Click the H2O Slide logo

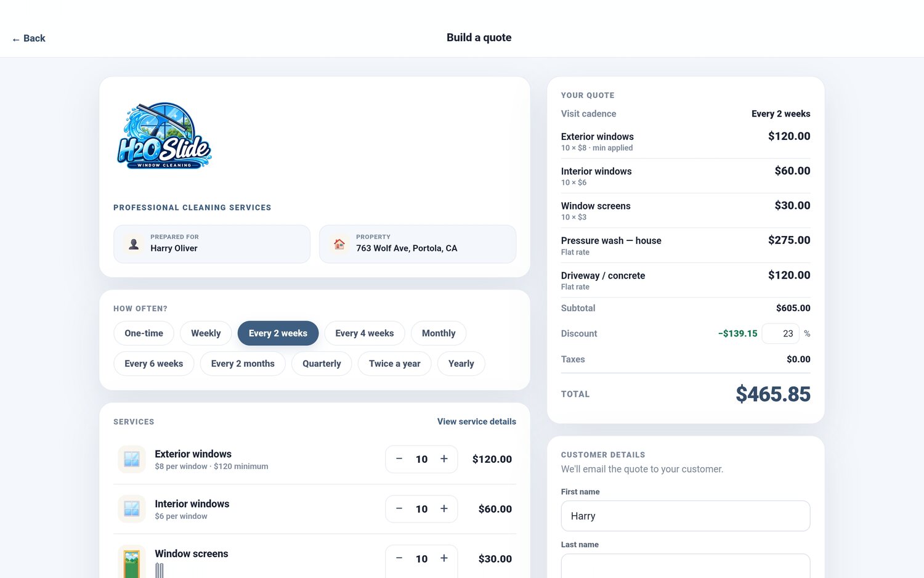(x=164, y=136)
